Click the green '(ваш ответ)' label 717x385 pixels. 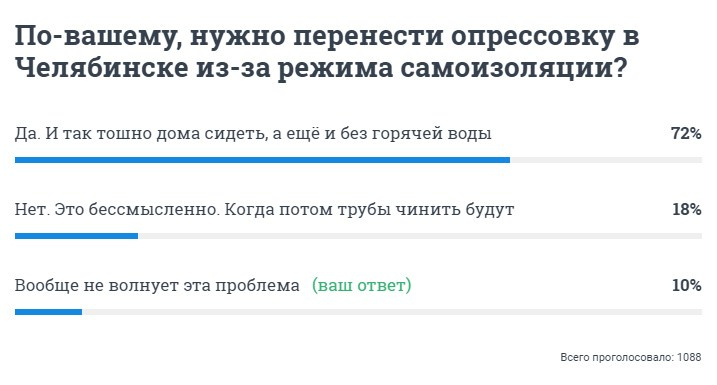click(361, 285)
